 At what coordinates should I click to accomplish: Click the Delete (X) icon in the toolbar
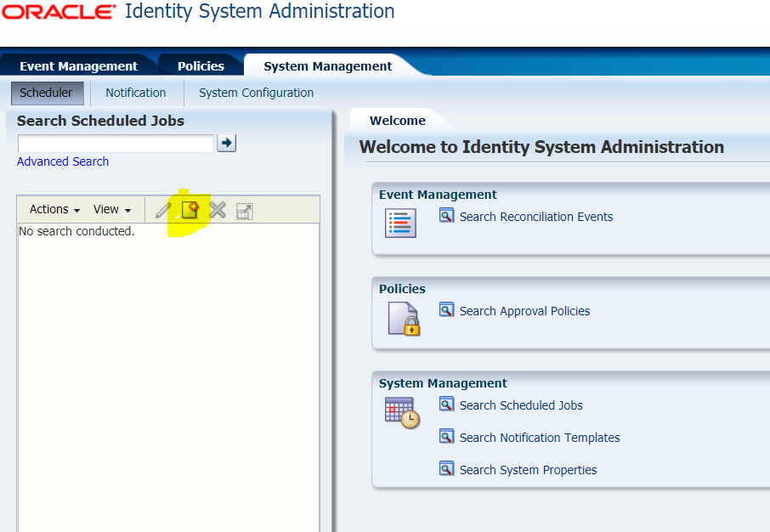(x=218, y=209)
